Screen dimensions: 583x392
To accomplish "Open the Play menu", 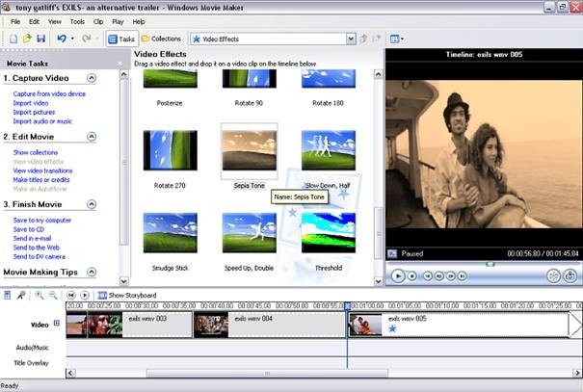I will 118,22.
